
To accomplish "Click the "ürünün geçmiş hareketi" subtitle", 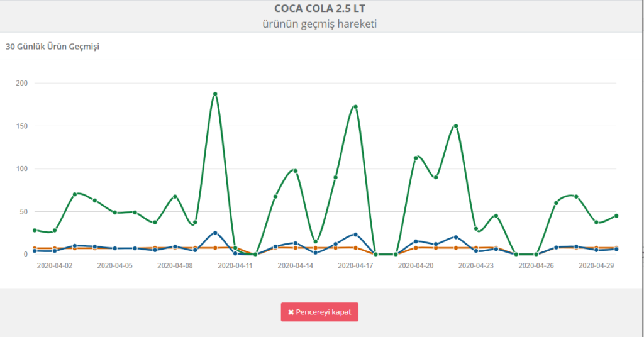I will pos(319,24).
